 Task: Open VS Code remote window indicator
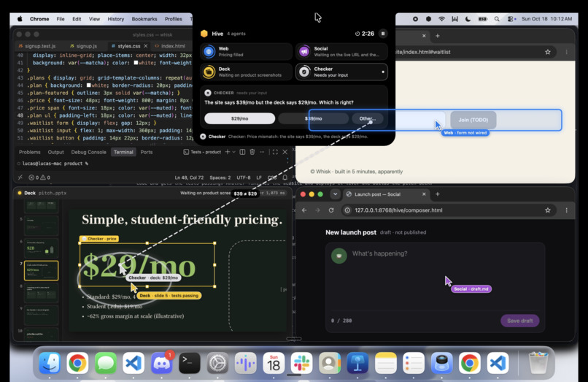pyautogui.click(x=20, y=177)
